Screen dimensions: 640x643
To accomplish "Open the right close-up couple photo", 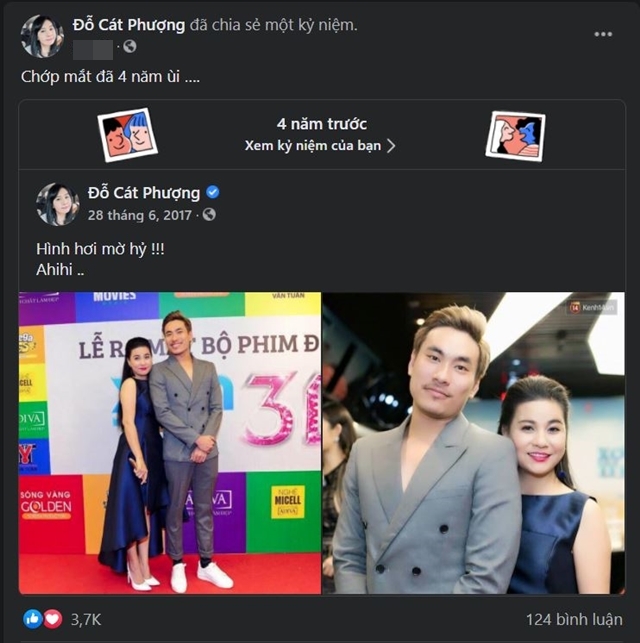I will pyautogui.click(x=474, y=442).
